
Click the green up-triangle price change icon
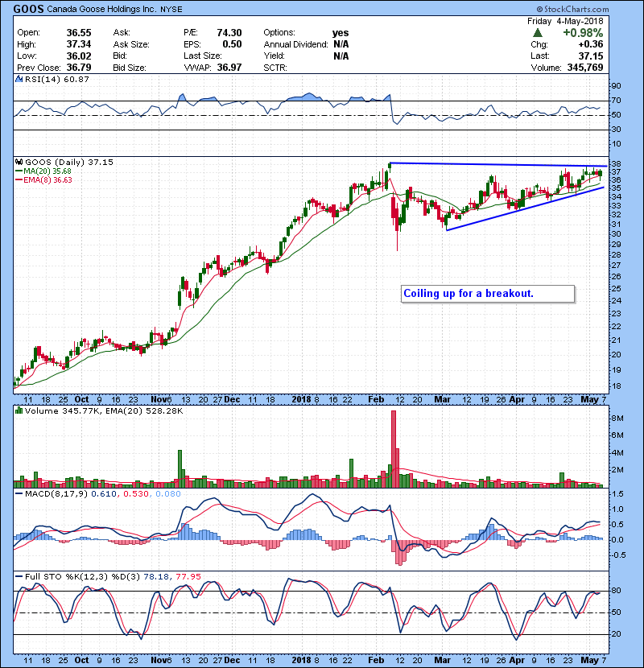click(538, 33)
